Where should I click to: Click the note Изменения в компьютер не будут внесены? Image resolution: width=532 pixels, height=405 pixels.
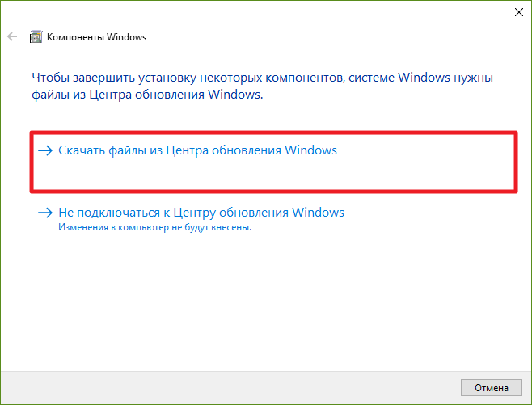pos(154,227)
